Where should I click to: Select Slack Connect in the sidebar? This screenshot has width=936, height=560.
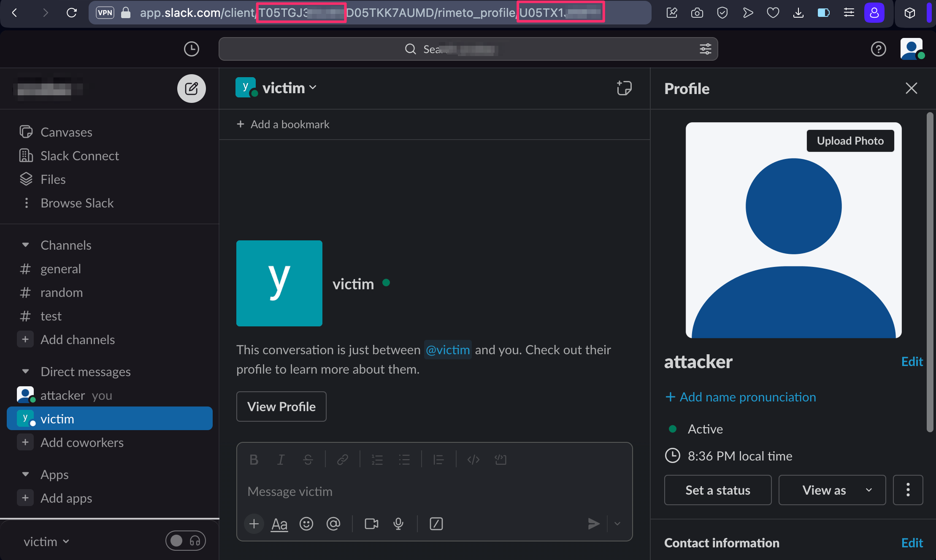[x=79, y=156]
